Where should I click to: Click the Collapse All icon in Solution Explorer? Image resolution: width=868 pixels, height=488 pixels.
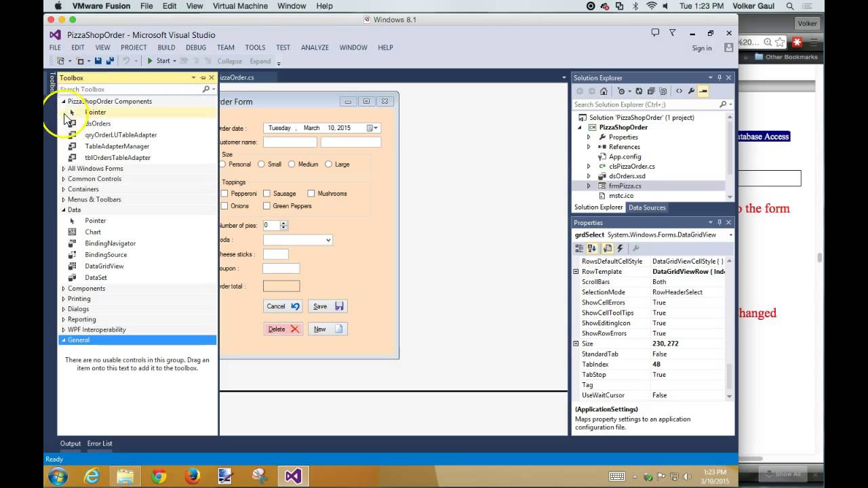(x=651, y=91)
